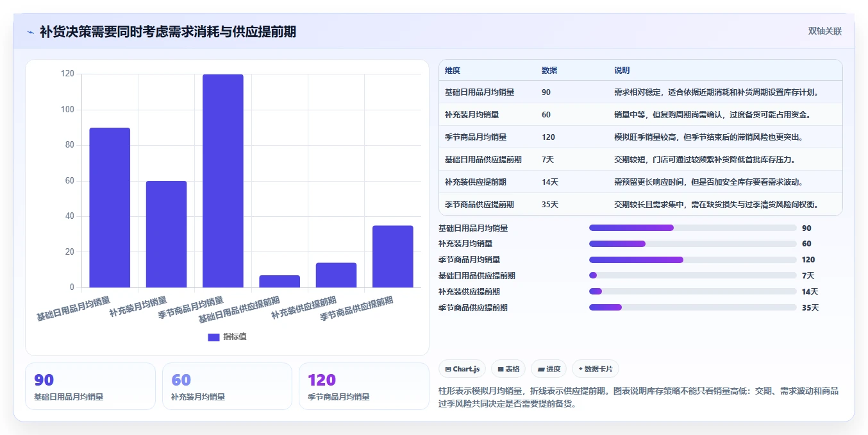Select the 进度 chip
This screenshot has height=435, width=868.
549,369
